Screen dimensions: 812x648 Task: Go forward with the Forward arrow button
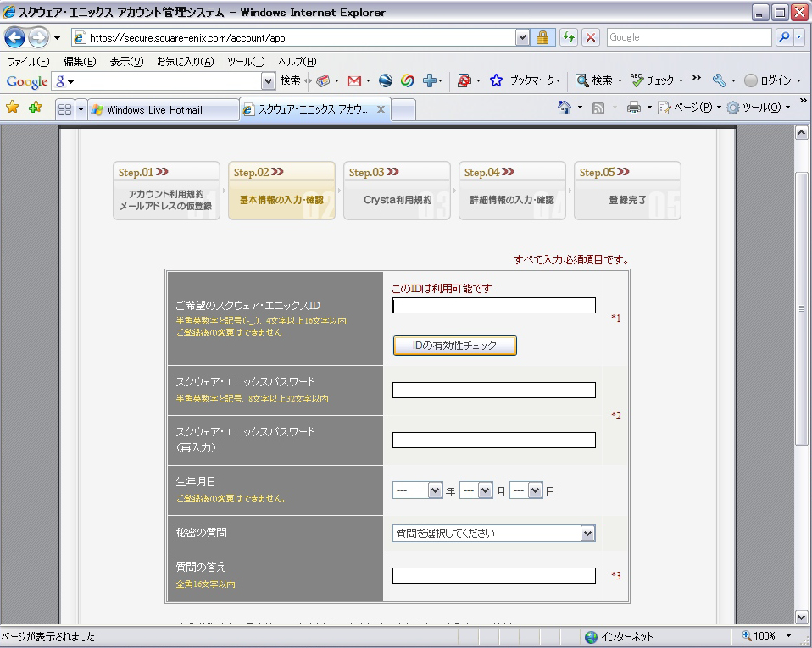[38, 37]
